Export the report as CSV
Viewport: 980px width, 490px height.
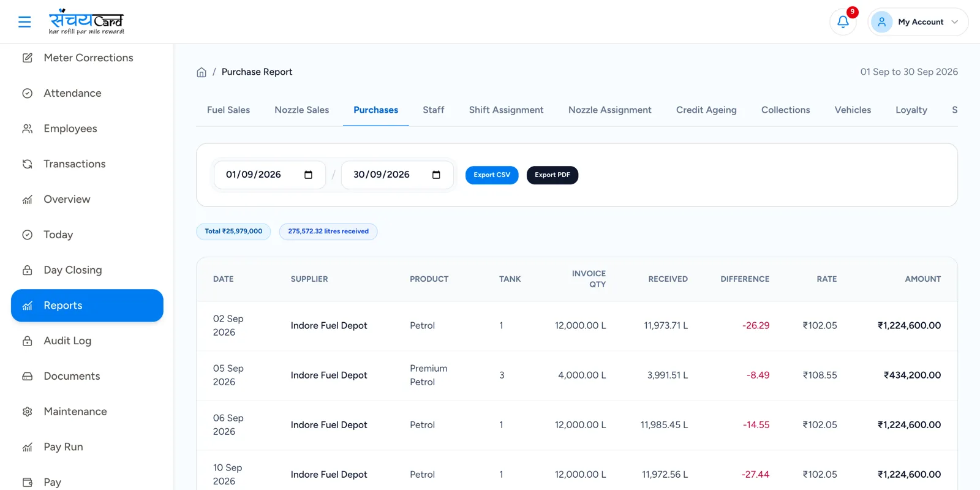pyautogui.click(x=492, y=175)
